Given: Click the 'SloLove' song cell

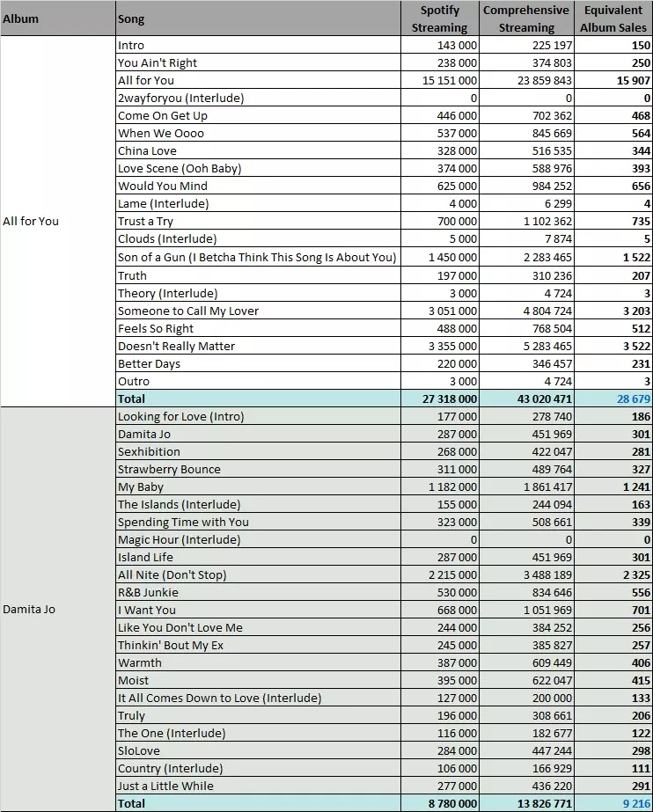Looking at the screenshot, I should coord(258,751).
